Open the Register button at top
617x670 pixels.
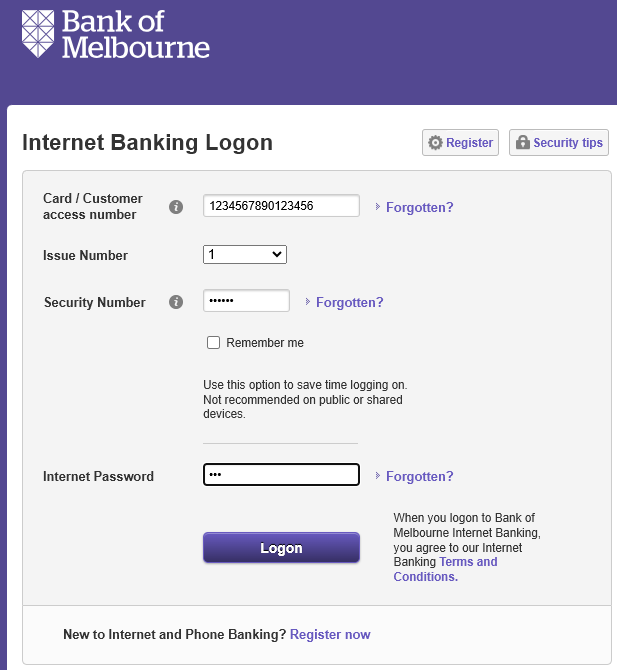(460, 143)
